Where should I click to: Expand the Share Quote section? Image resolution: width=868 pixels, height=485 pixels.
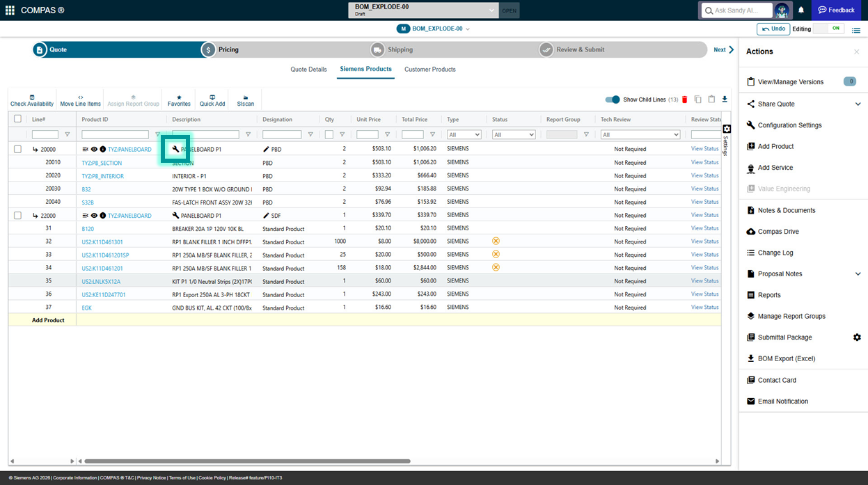point(858,104)
